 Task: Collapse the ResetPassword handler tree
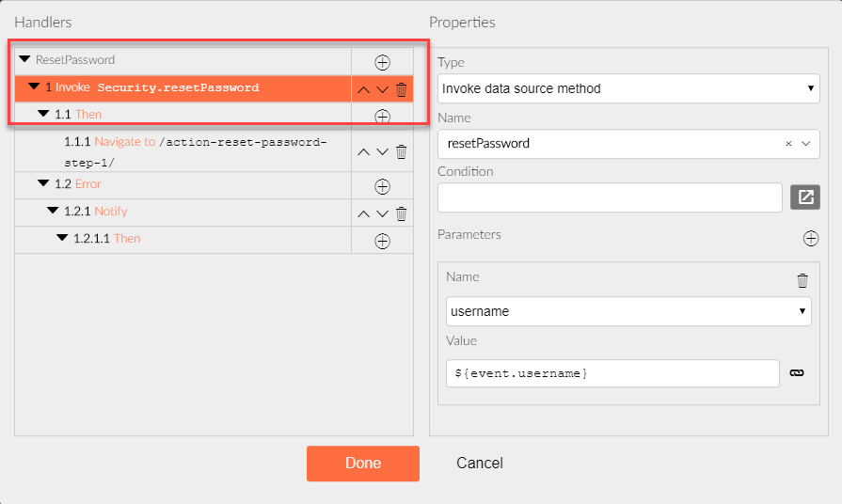coord(24,59)
